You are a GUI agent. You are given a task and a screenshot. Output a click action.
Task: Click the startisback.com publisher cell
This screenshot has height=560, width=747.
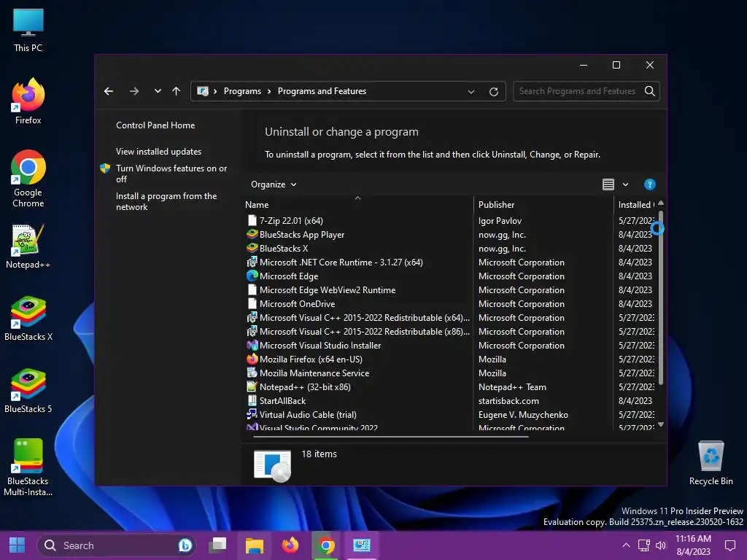click(508, 401)
